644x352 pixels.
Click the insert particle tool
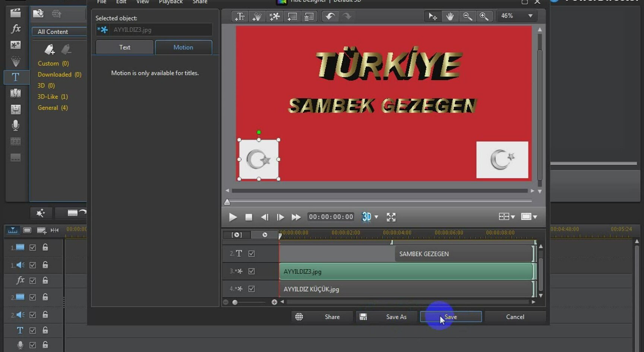[x=257, y=16]
